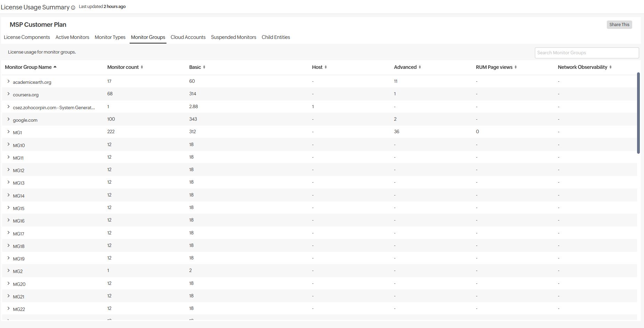Click the vertical table scrollbar
This screenshot has width=644, height=328.
point(638,113)
